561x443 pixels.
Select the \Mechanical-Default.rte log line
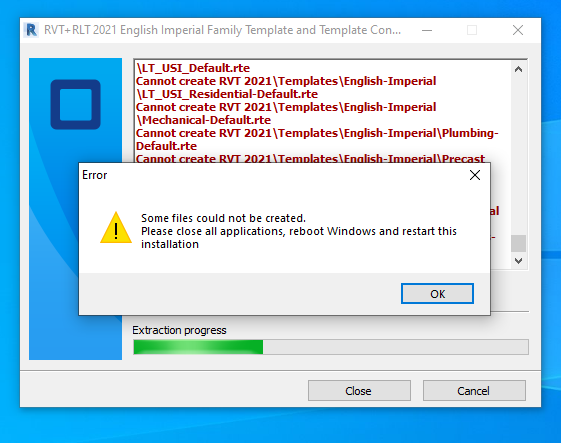pyautogui.click(x=203, y=120)
